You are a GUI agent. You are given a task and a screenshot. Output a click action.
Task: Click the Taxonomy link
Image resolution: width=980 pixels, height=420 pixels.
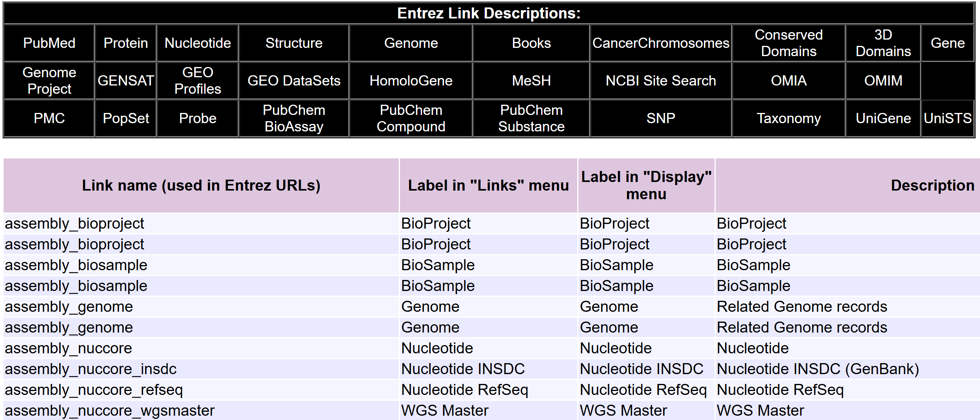pyautogui.click(x=789, y=118)
